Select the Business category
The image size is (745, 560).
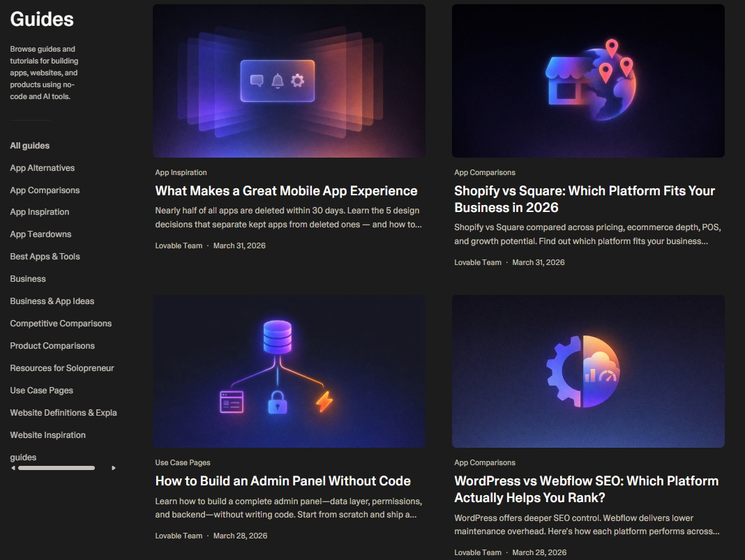(x=28, y=279)
